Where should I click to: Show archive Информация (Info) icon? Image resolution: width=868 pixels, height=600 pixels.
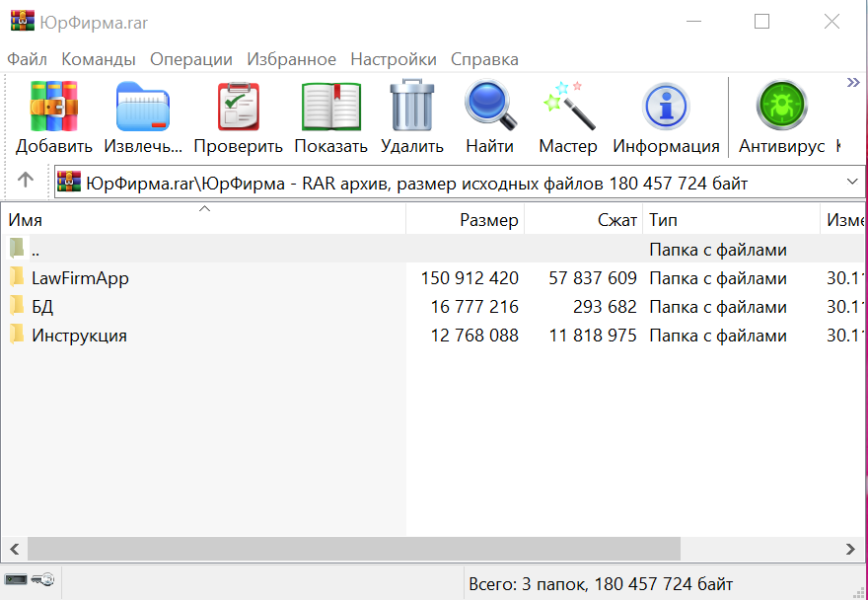tap(666, 107)
